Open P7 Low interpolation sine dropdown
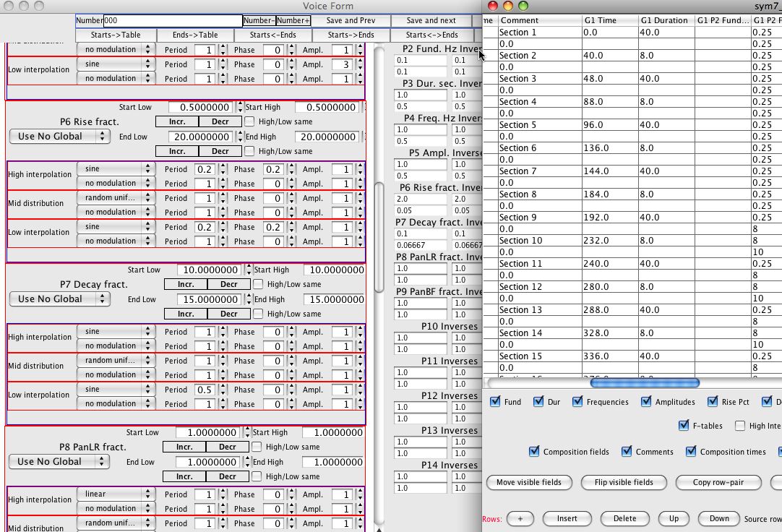This screenshot has height=532, width=782. (x=116, y=389)
